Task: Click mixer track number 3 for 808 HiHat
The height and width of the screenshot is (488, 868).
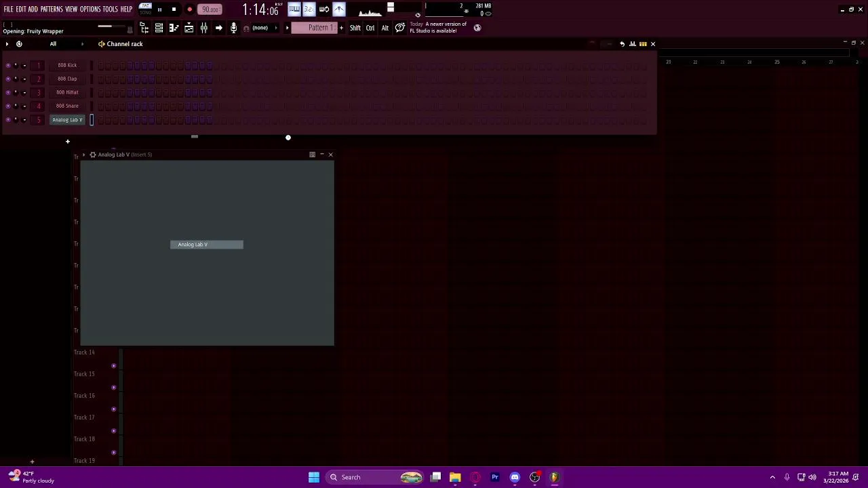Action: pyautogui.click(x=39, y=92)
